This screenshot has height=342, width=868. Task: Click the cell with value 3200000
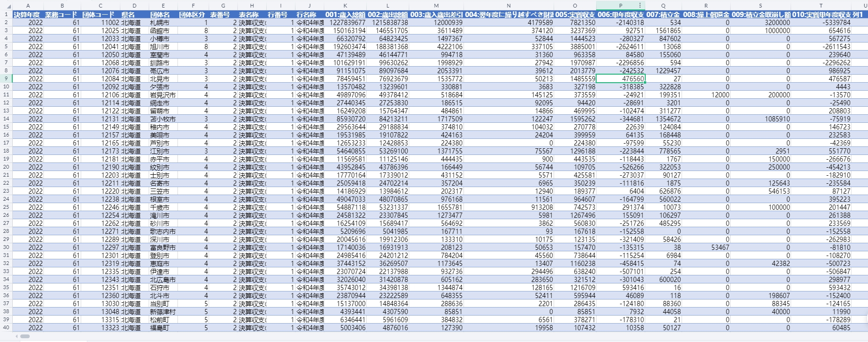pyautogui.click(x=760, y=23)
